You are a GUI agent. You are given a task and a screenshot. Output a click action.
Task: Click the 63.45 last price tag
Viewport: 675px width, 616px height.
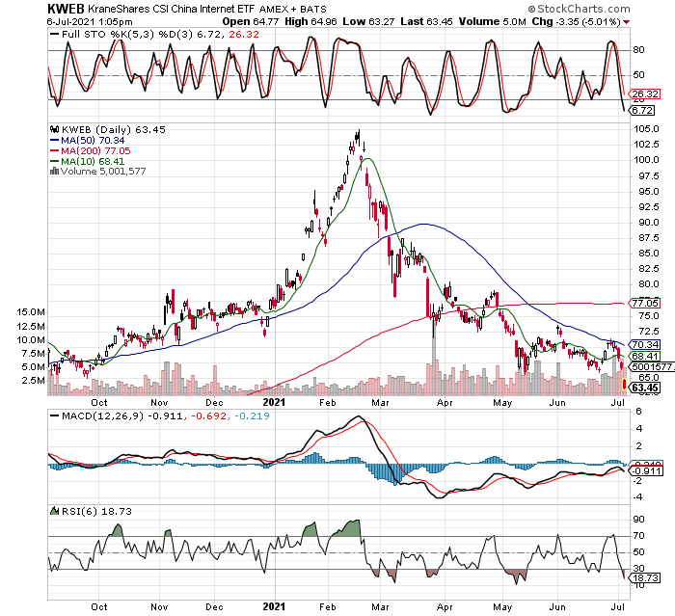(x=644, y=388)
